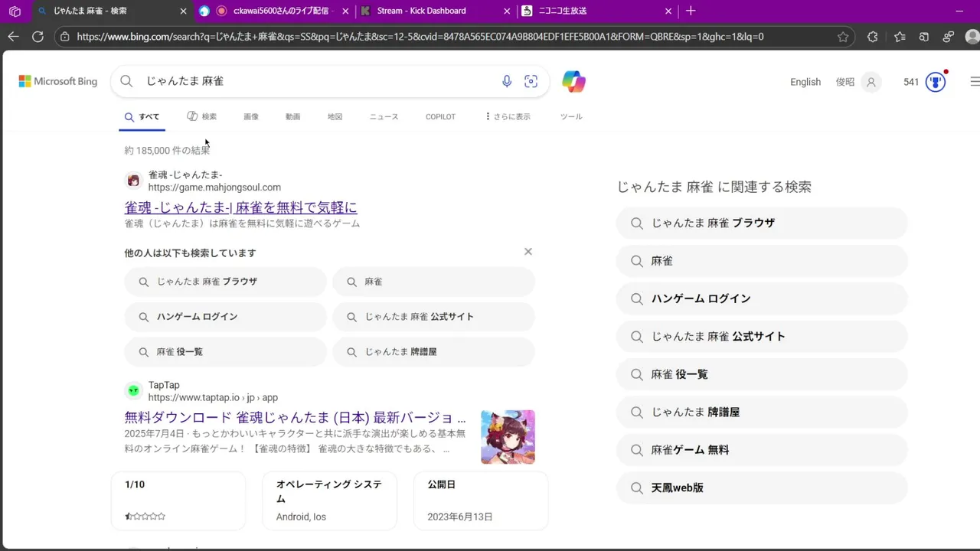The height and width of the screenshot is (551, 980).
Task: Click related search じゃんたま 麻雀 公式サイト in sidebar
Action: (762, 336)
